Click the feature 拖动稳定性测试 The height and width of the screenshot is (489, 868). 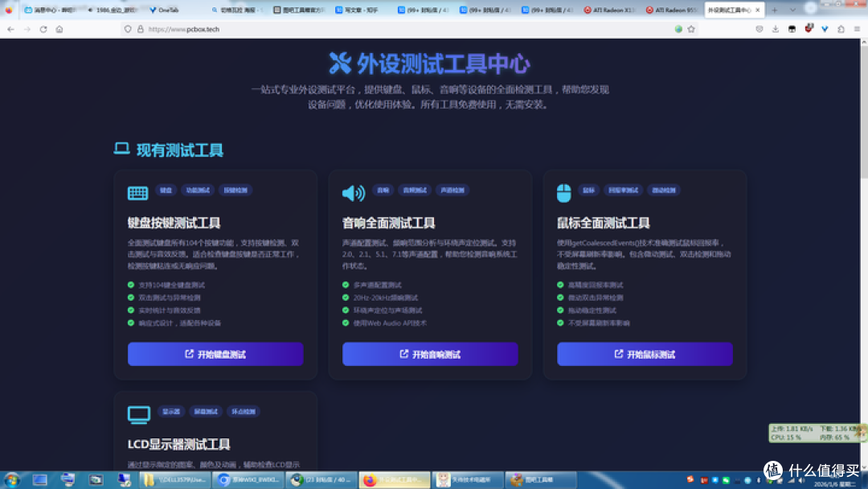[592, 310]
